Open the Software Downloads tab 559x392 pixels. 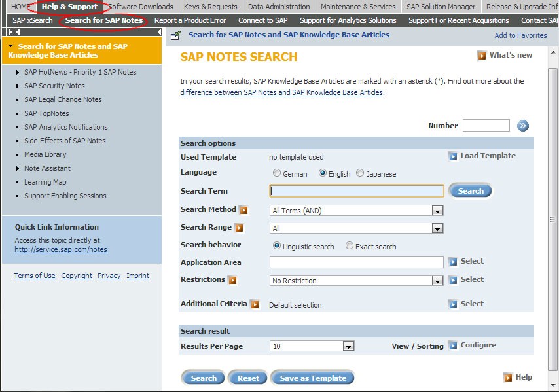[x=141, y=7]
